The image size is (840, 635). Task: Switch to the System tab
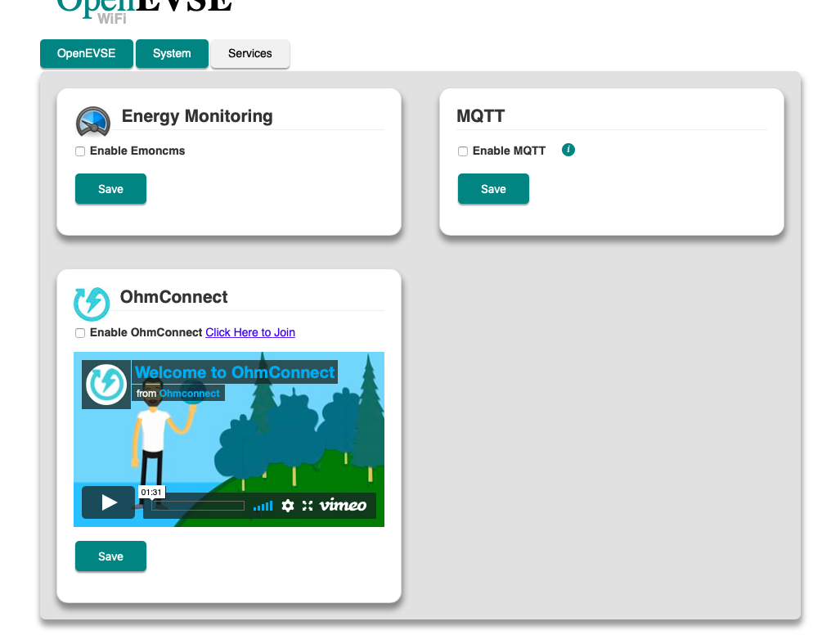[x=172, y=53]
